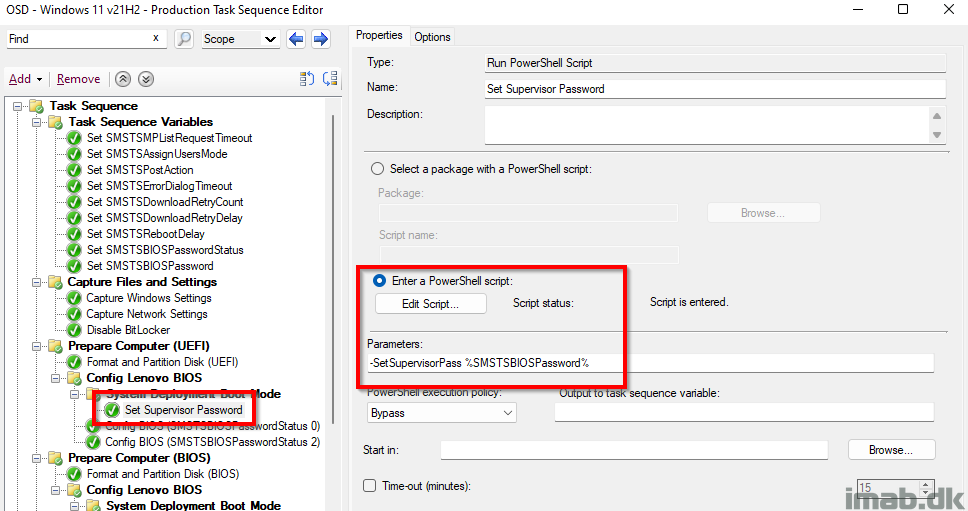This screenshot has height=511, width=968.
Task: Click the Description scroll down arrow
Action: coord(937,135)
